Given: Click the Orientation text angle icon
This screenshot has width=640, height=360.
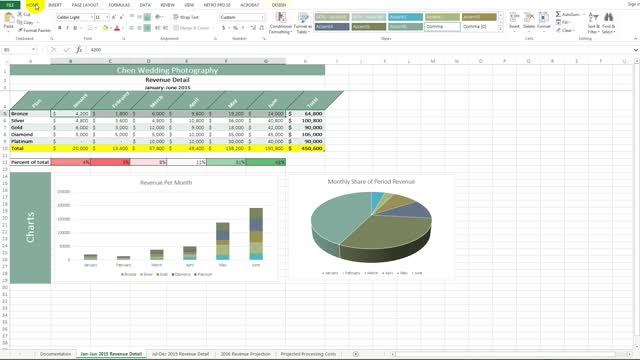Looking at the screenshot, I should click(x=158, y=17).
